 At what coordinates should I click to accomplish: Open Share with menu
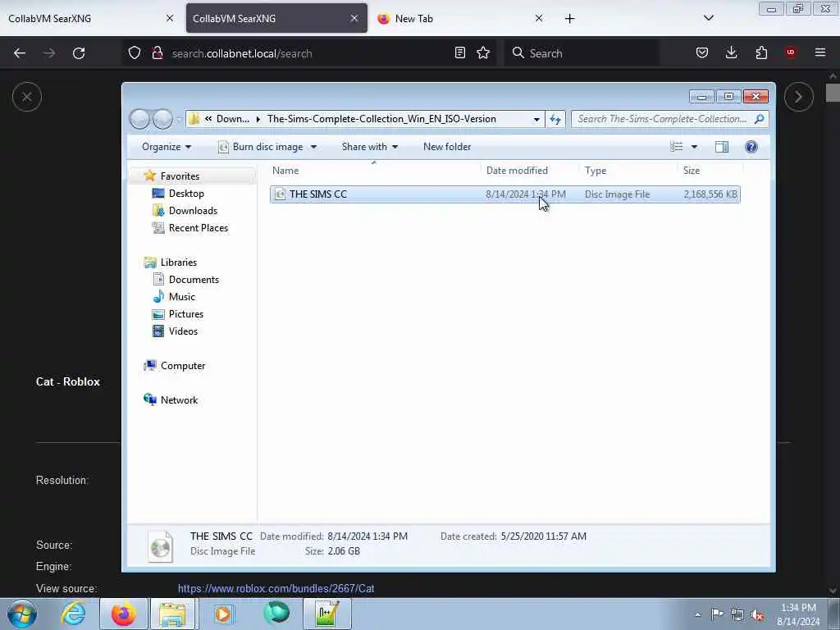click(x=370, y=147)
